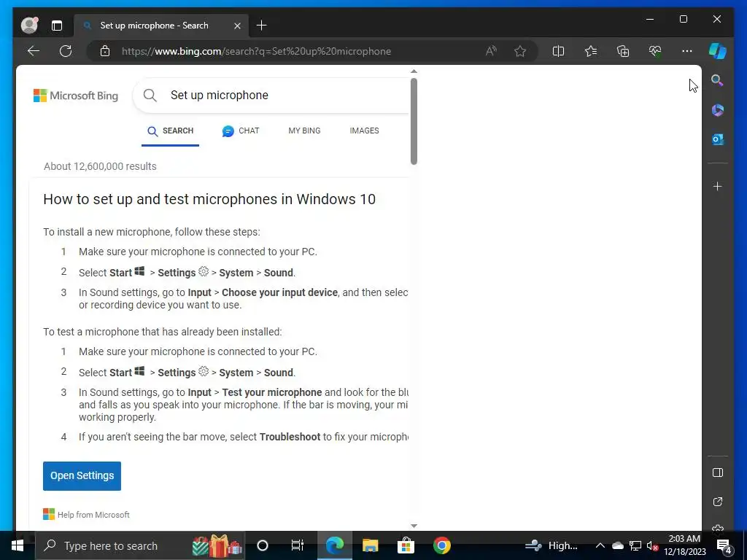View site information lock icon
This screenshot has width=747, height=560.
click(x=105, y=51)
